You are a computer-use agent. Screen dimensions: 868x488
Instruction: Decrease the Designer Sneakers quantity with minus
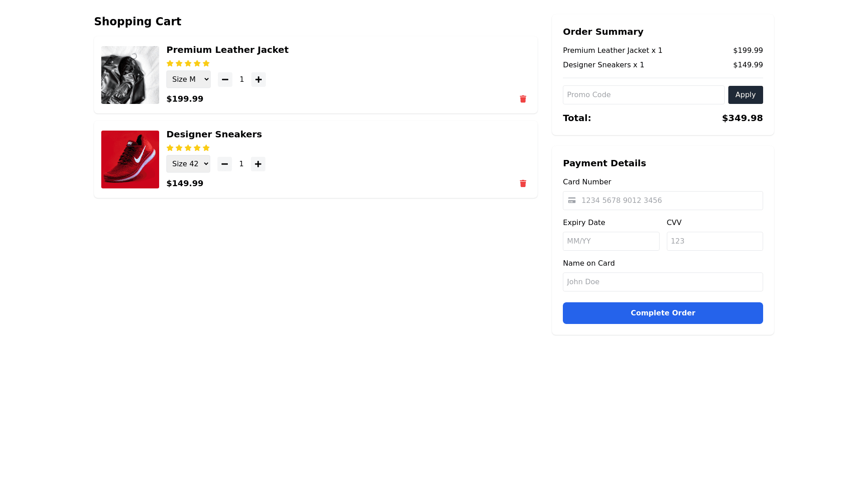tap(225, 164)
